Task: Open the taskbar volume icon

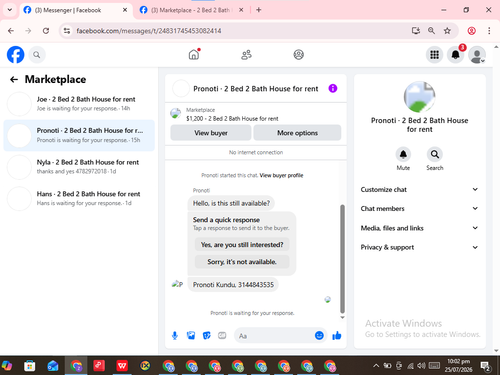Action: (421, 366)
